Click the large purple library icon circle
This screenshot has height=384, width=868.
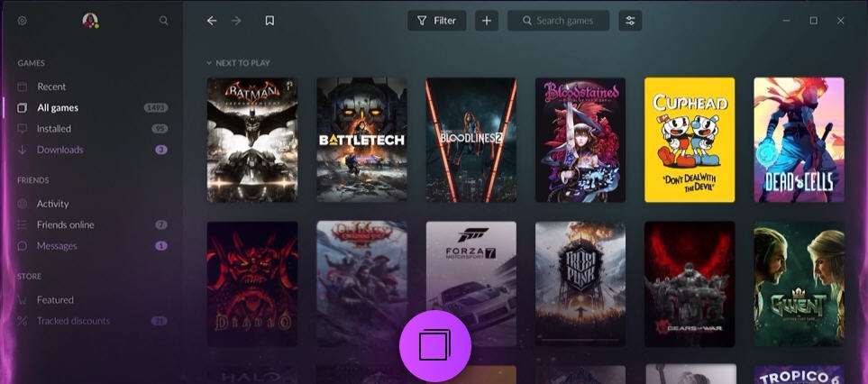tap(435, 346)
